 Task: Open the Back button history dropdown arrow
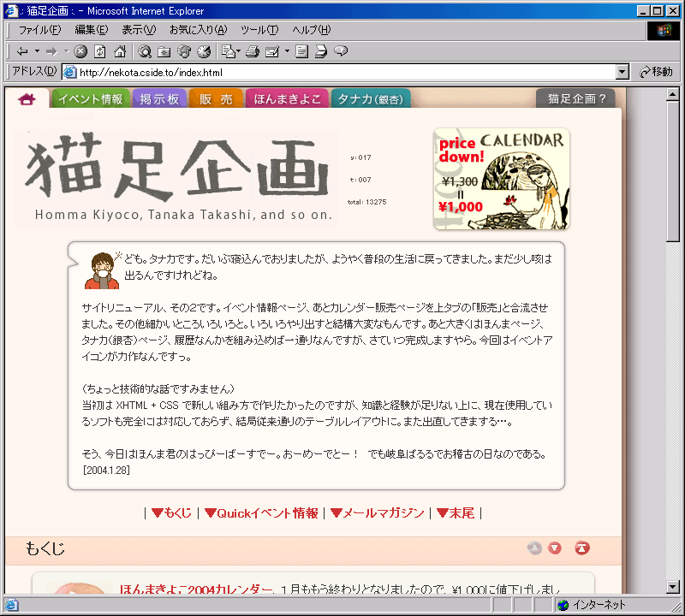[37, 51]
